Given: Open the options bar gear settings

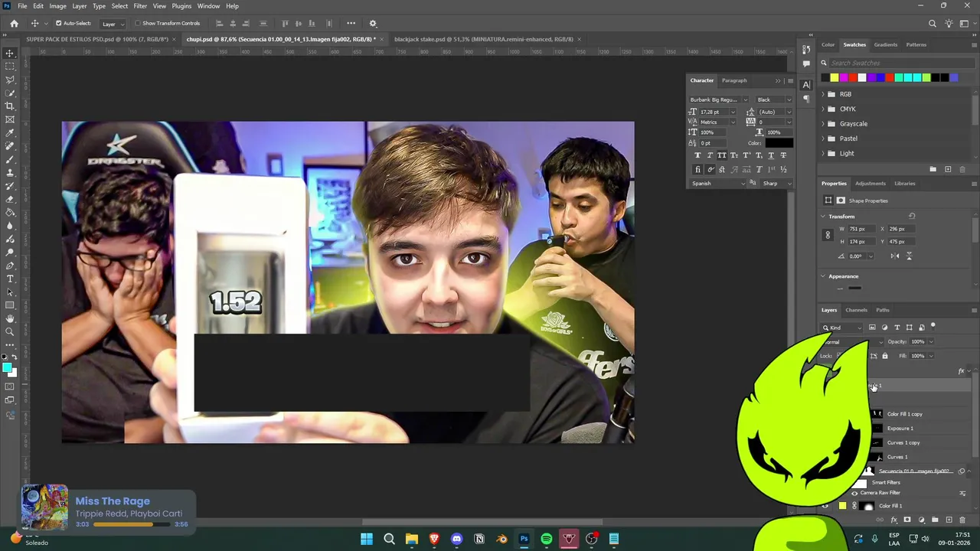Looking at the screenshot, I should pos(373,24).
